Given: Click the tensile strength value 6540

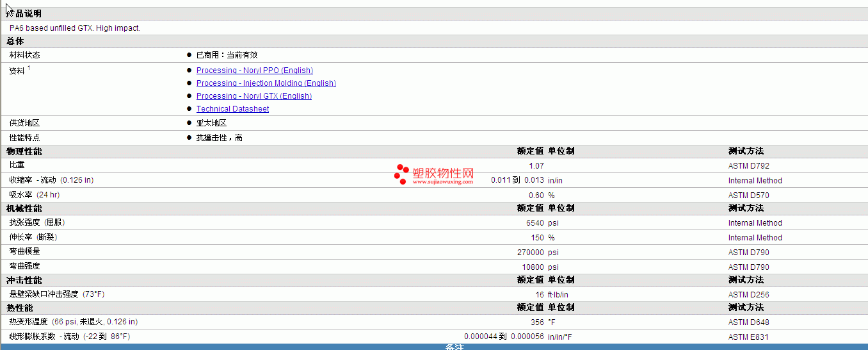Looking at the screenshot, I should coord(535,223).
